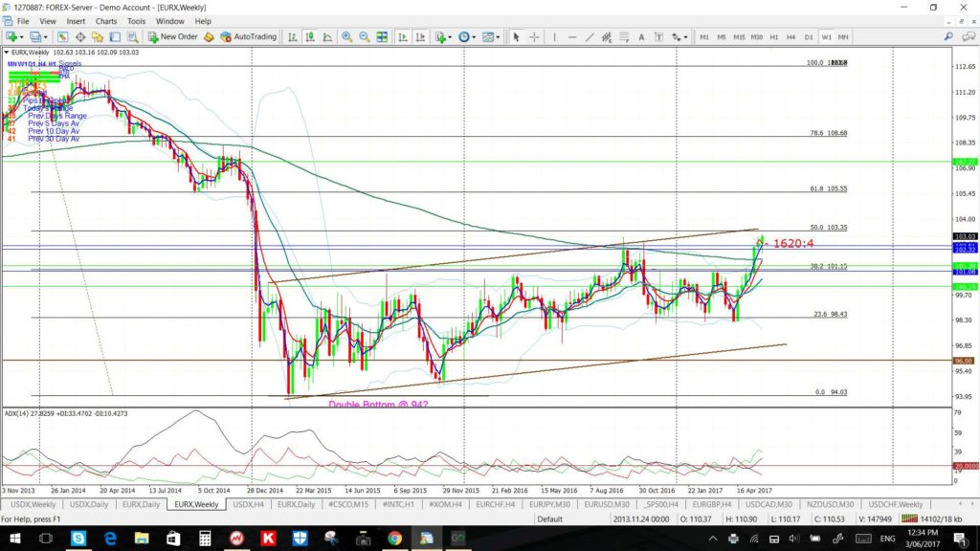
Task: Toggle M30 timeframe
Action: click(756, 37)
